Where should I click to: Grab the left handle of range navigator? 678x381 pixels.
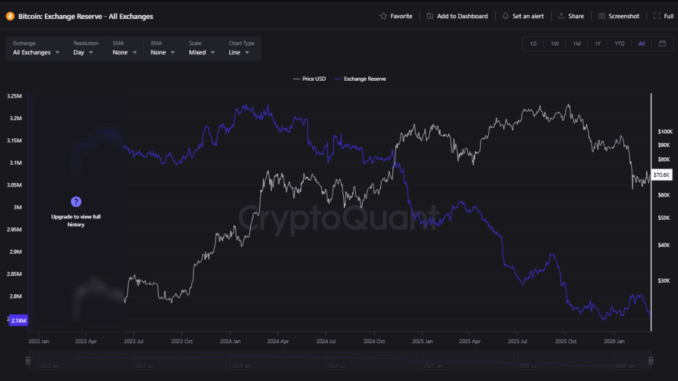(x=28, y=360)
